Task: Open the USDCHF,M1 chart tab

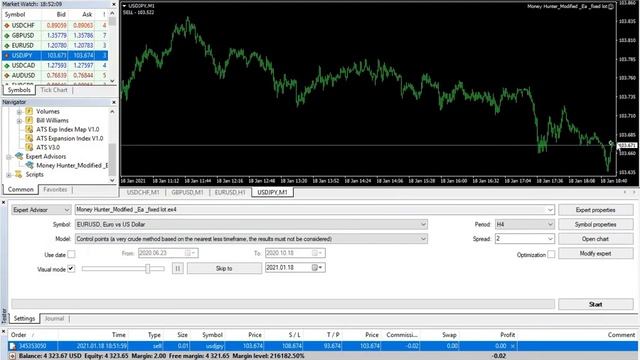Action: point(143,192)
